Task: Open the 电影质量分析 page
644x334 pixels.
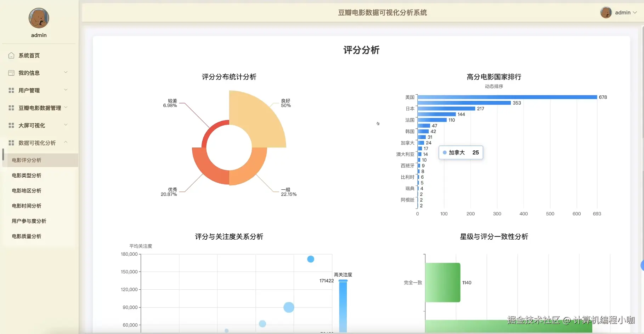Action: (27, 236)
